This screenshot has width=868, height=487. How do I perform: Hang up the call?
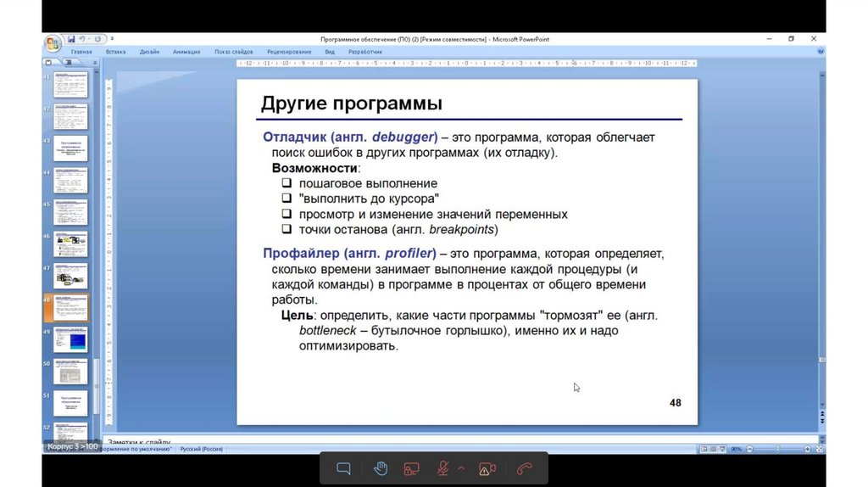click(524, 469)
